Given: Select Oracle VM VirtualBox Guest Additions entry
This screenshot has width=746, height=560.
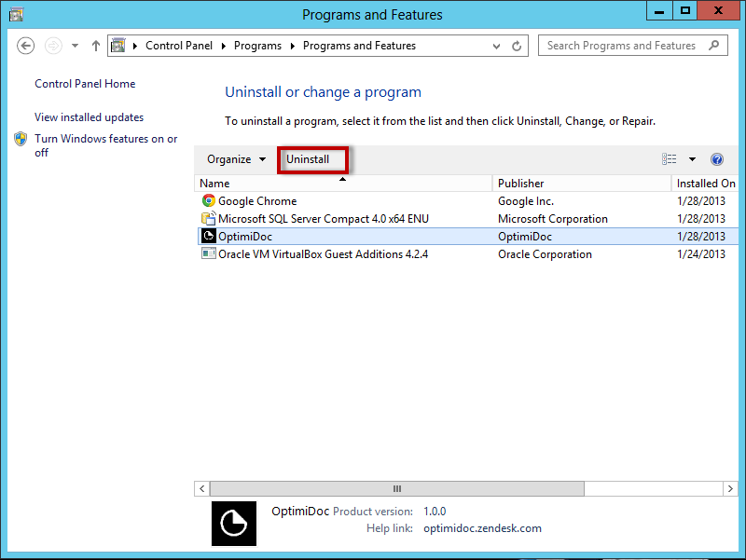Looking at the screenshot, I should (x=323, y=254).
